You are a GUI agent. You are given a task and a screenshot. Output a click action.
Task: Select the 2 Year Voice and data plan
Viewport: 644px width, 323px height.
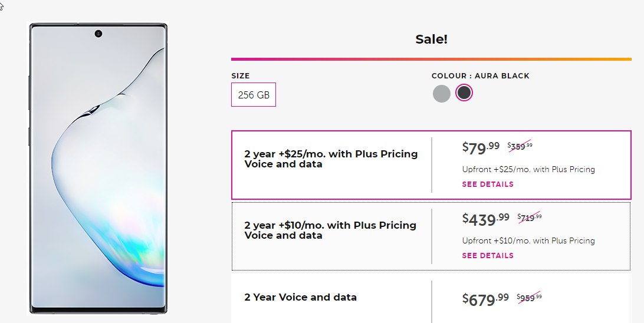click(431, 298)
